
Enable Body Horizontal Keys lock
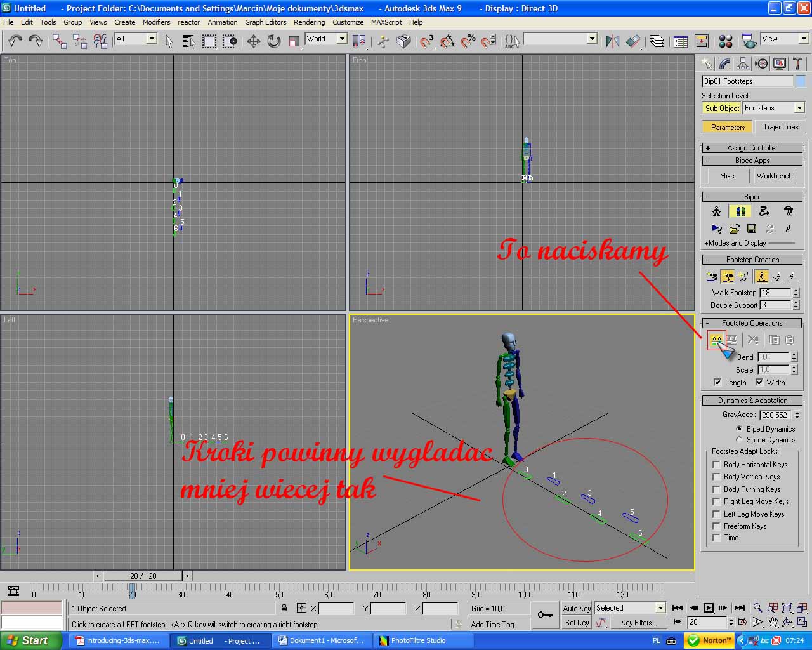tap(716, 465)
